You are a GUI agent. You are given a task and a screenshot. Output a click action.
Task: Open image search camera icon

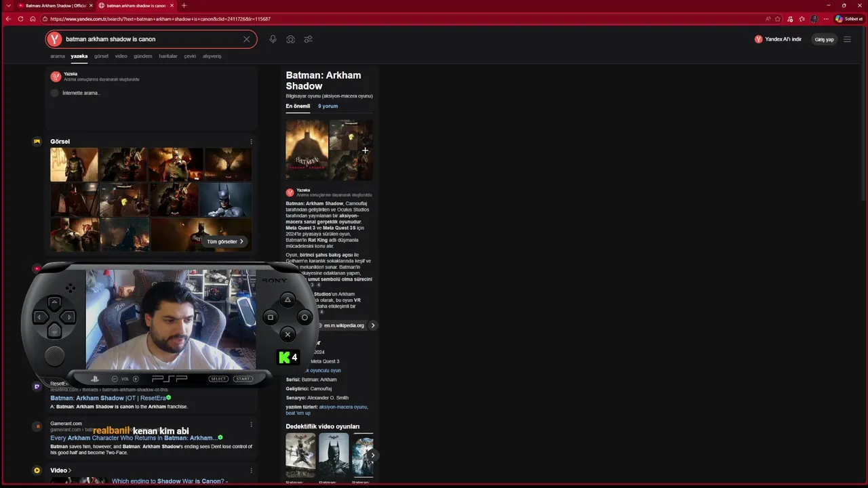[290, 39]
